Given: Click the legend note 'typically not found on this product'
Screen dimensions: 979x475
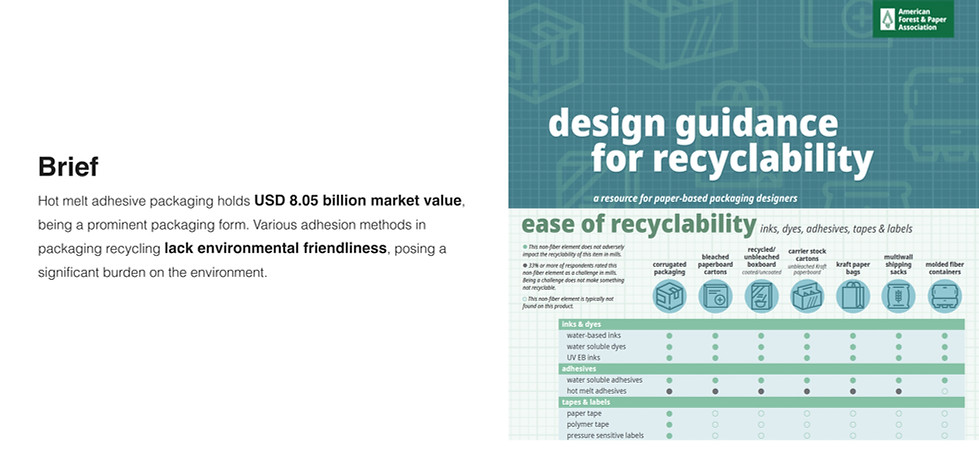Looking at the screenshot, I should pos(568,303).
